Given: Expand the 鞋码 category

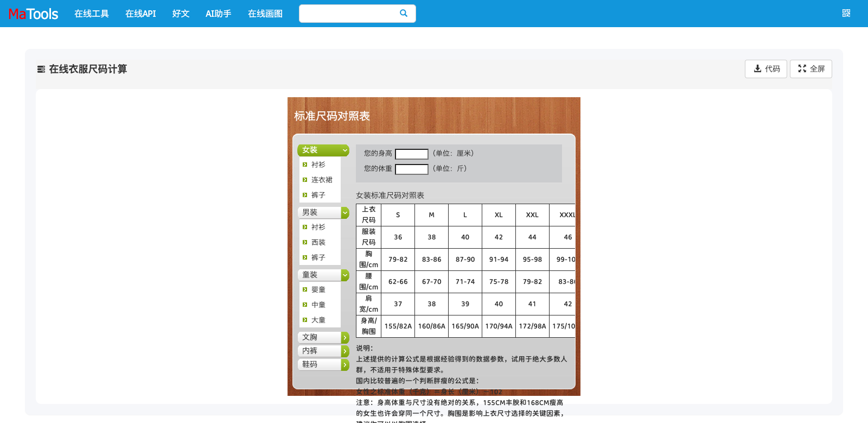Looking at the screenshot, I should click(344, 365).
